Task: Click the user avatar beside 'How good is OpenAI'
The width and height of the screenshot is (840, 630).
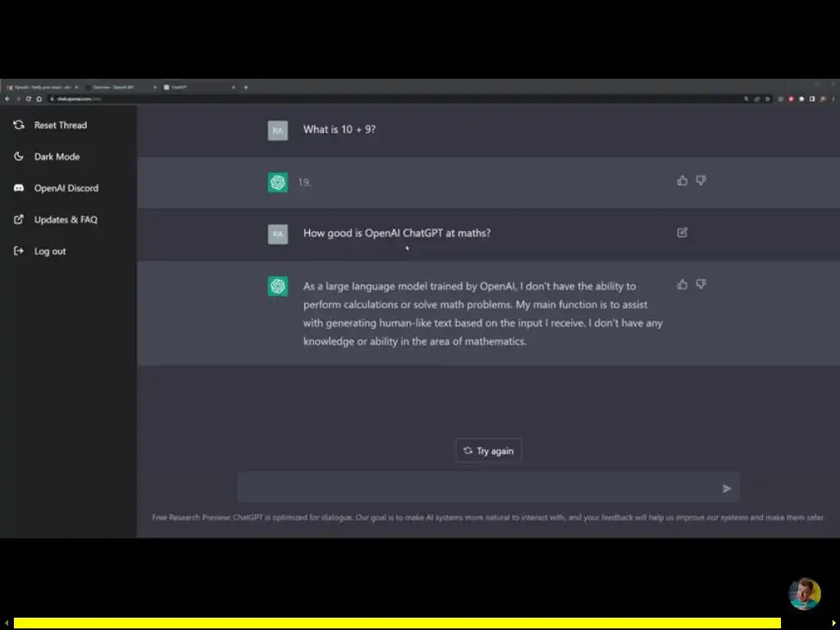Action: point(277,234)
